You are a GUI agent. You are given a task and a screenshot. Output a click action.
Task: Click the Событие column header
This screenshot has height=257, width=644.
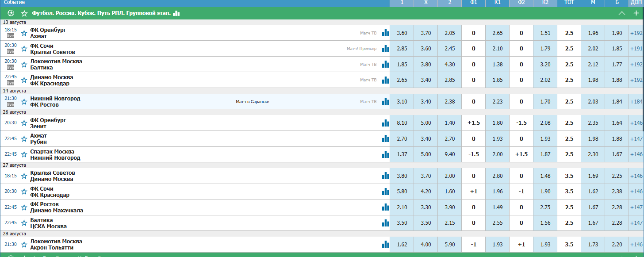point(15,3)
